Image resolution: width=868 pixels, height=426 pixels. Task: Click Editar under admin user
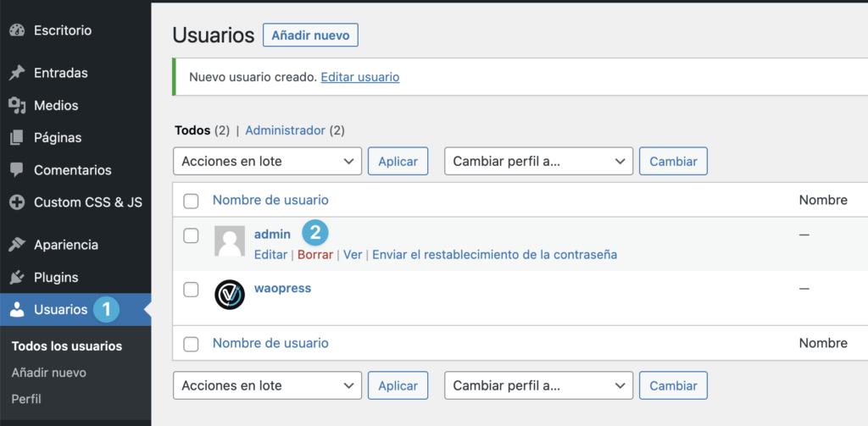270,254
